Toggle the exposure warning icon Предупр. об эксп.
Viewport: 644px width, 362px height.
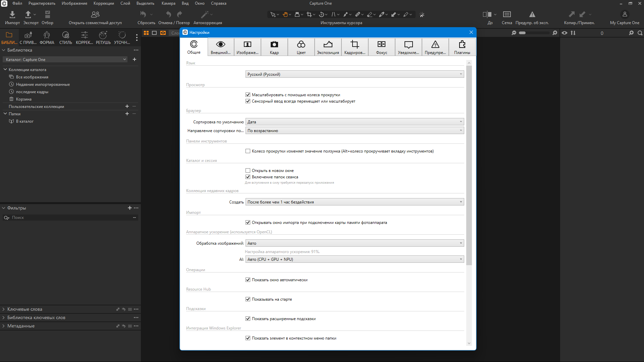point(532,14)
